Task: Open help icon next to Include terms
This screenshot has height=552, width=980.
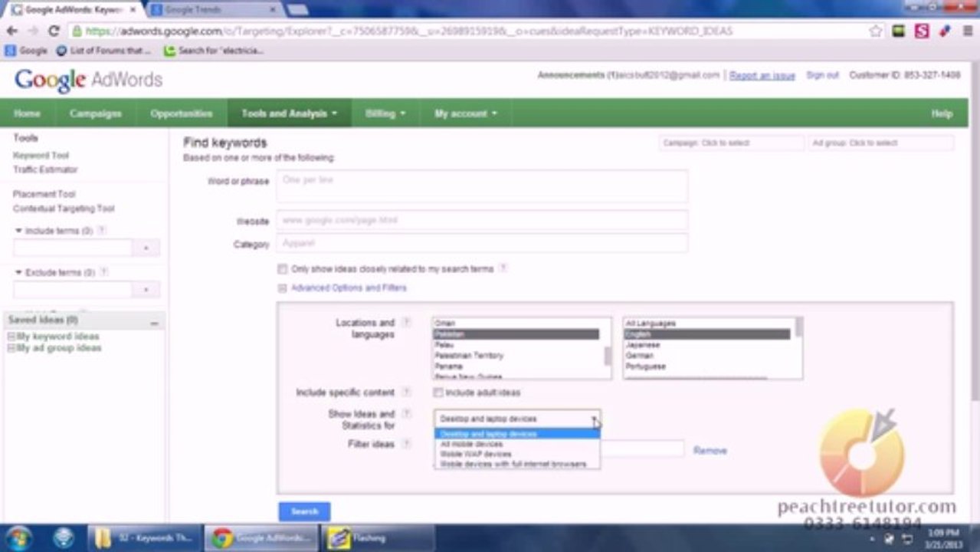Action: pos(102,231)
